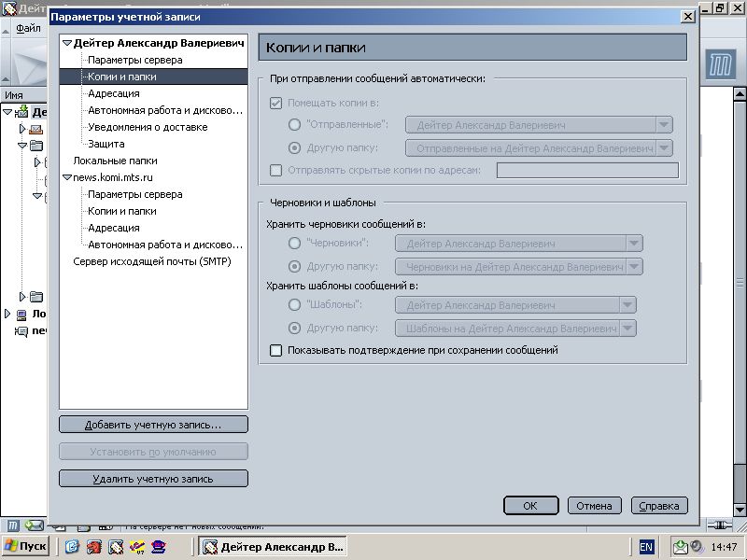747x560 pixels.
Task: Click the online/offline plug icon in the status bar
Action: click(720, 525)
